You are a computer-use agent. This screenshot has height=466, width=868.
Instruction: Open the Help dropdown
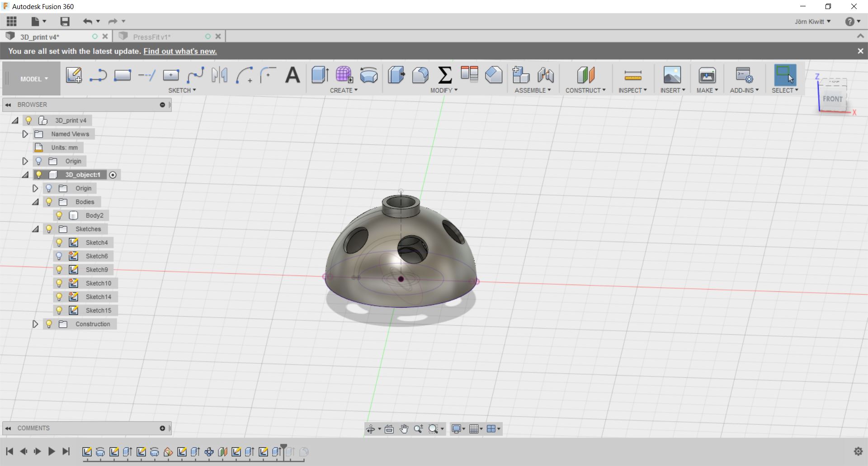(853, 21)
